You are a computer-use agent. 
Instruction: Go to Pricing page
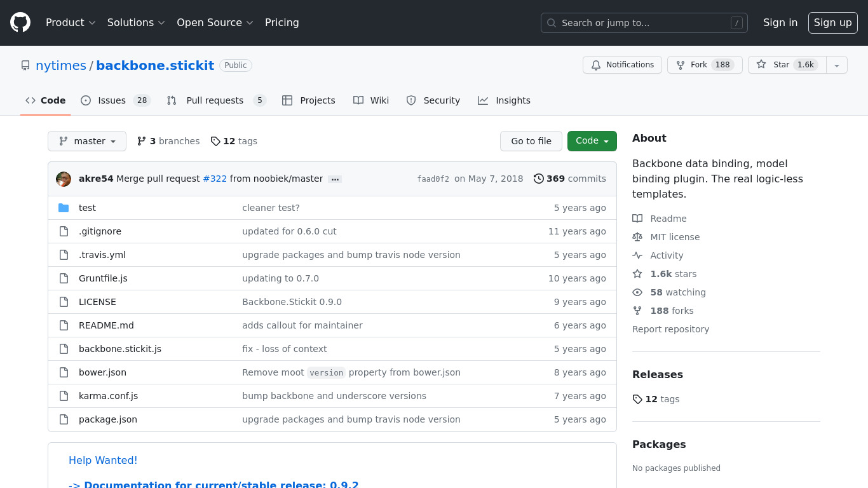[x=281, y=22]
